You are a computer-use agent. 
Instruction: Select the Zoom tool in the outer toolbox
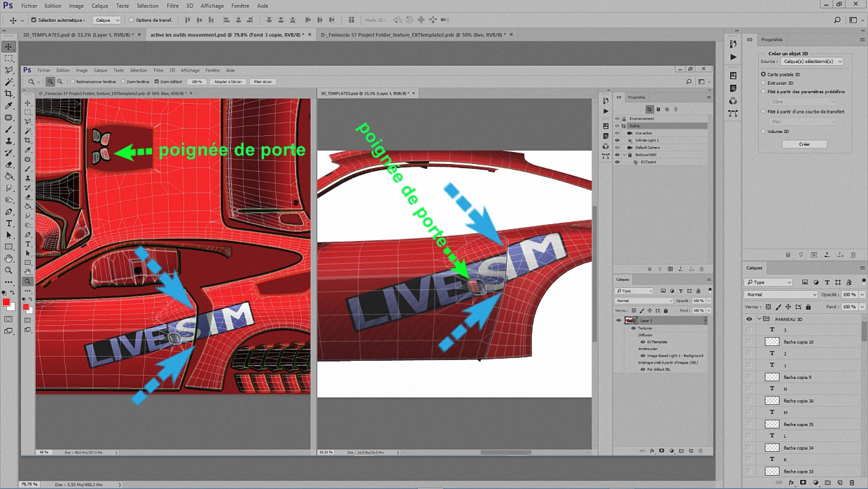pos(9,270)
